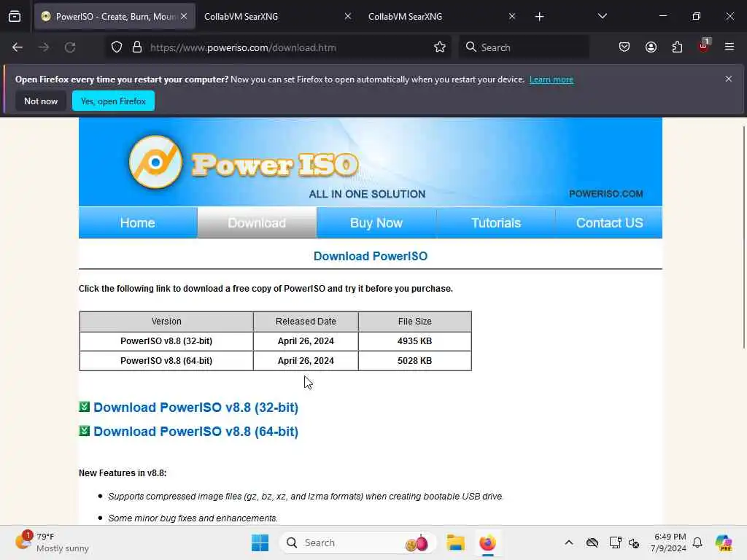Image resolution: width=747 pixels, height=560 pixels.
Task: Open the Tutorials page
Action: pos(496,222)
